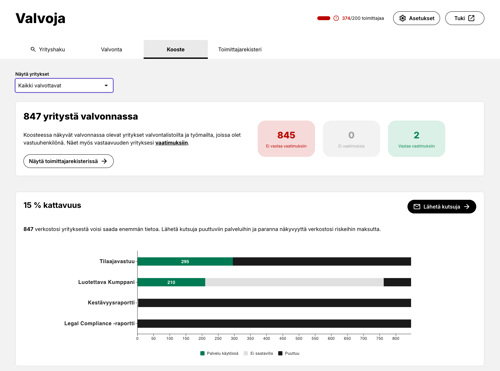
Task: Open the Kaikki valvottavat dropdown
Action: tap(64, 85)
